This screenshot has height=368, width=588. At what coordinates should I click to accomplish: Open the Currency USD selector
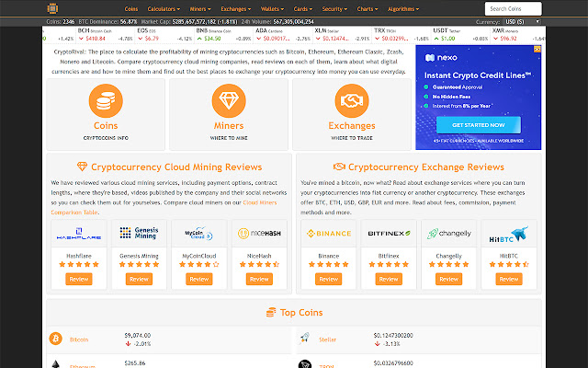tap(522, 21)
